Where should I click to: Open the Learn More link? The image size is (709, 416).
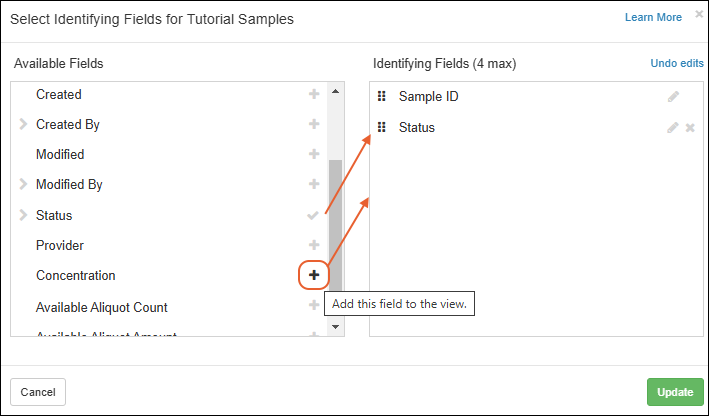click(x=653, y=17)
